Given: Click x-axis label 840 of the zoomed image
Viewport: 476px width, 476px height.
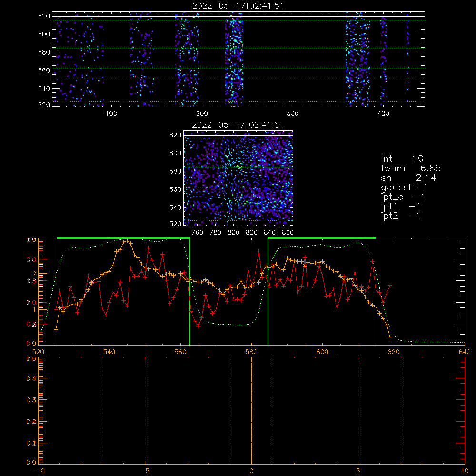Looking at the screenshot, I should coord(269,233).
